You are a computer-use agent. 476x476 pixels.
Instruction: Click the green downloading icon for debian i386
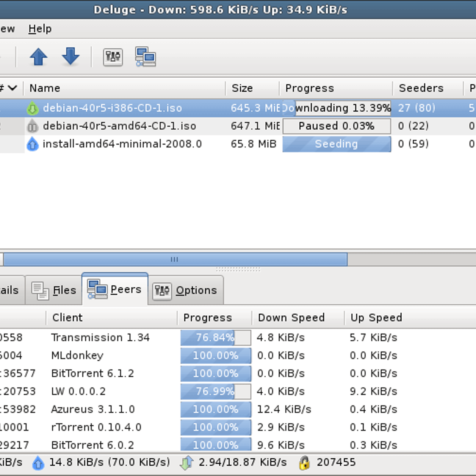tap(32, 108)
